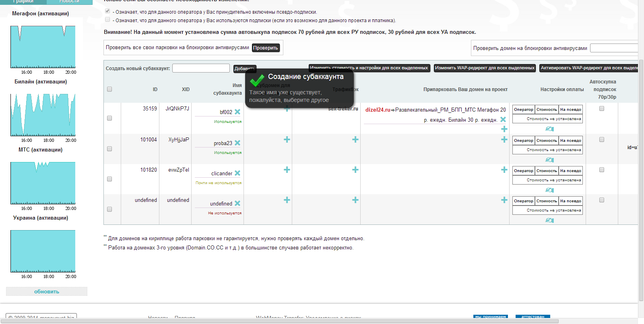Park a domain plus icon in undefined row

click(504, 200)
